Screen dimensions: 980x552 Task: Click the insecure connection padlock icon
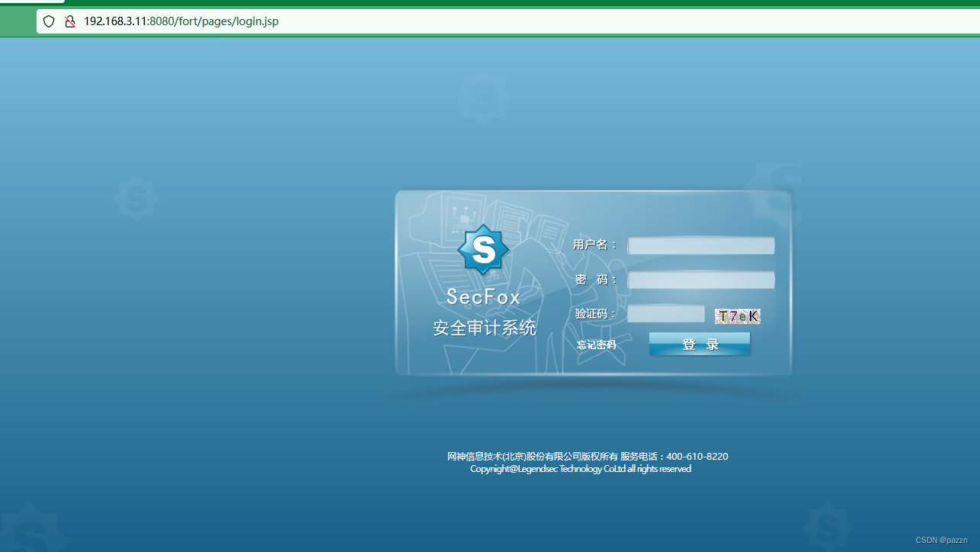point(70,21)
